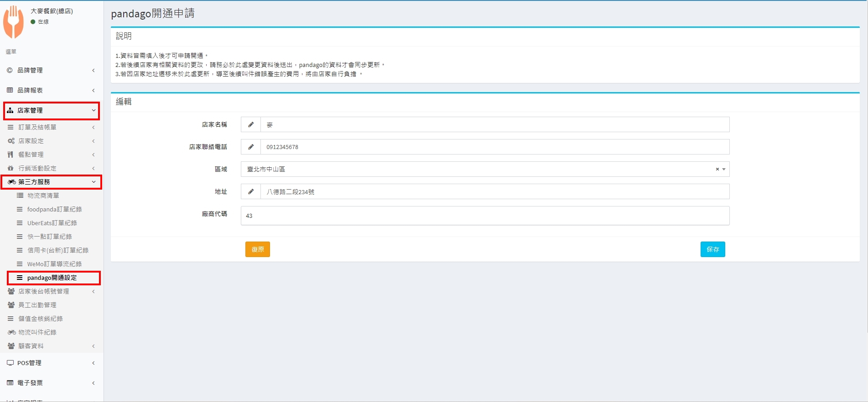Screen dimensions: 868x402
Task: Click the pencil icon beside 店家聯絡電話
Action: point(251,147)
